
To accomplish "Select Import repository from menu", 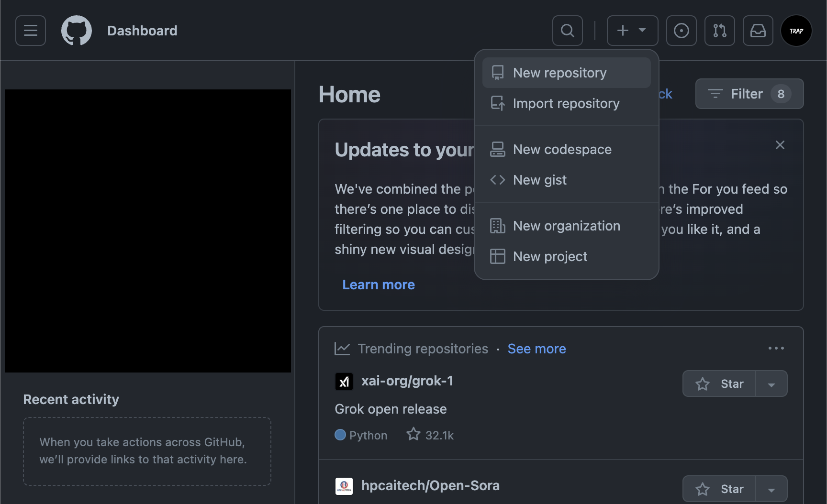I will click(567, 103).
